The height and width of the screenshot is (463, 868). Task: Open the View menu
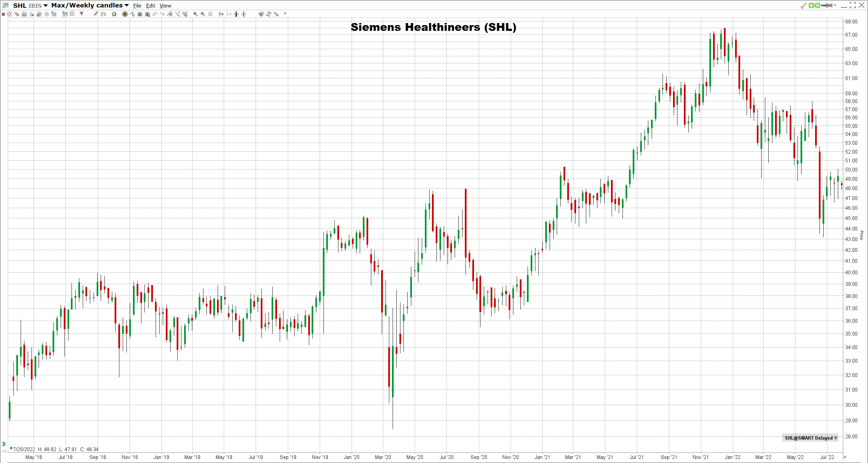165,6
